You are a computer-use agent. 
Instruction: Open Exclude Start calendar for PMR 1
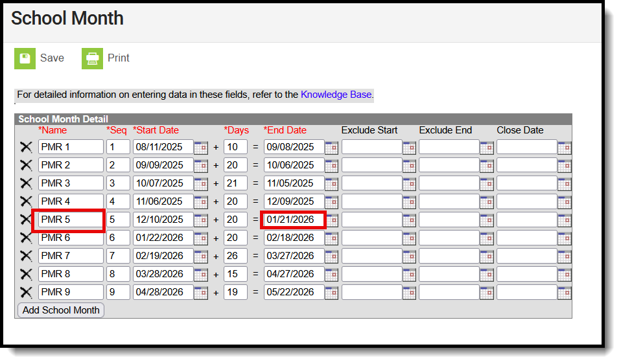(409, 148)
